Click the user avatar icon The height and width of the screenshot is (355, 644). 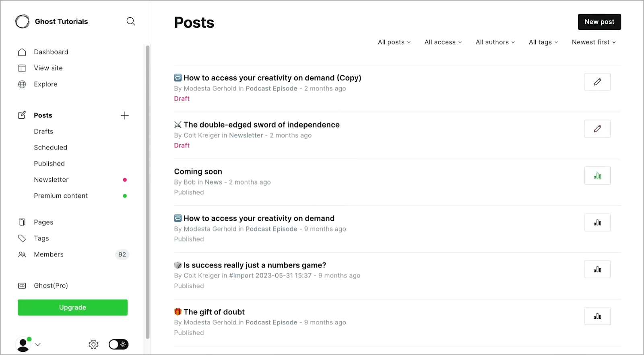coord(23,345)
